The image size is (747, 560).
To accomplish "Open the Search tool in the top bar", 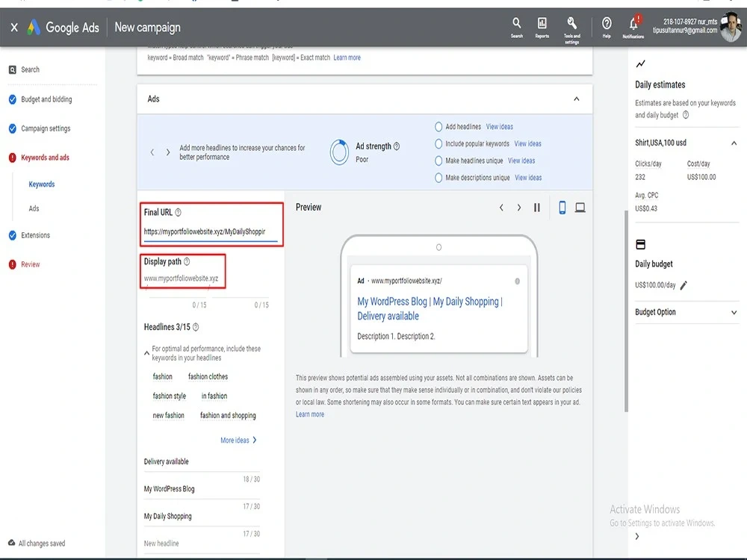I will 517,27.
